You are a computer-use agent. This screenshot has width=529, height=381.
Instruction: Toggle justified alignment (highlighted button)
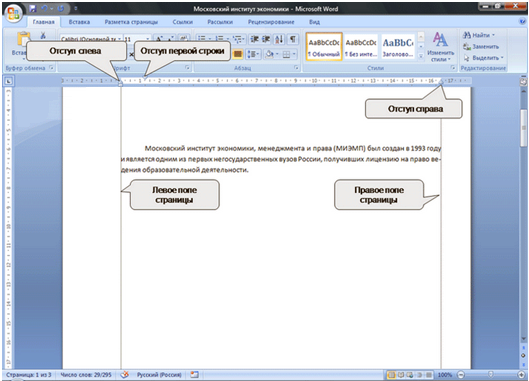tap(238, 54)
